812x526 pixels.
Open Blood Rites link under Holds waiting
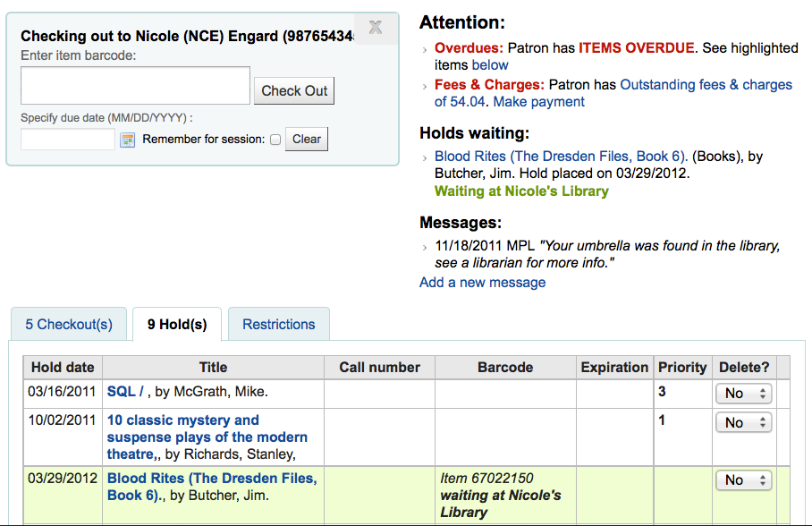coord(561,157)
